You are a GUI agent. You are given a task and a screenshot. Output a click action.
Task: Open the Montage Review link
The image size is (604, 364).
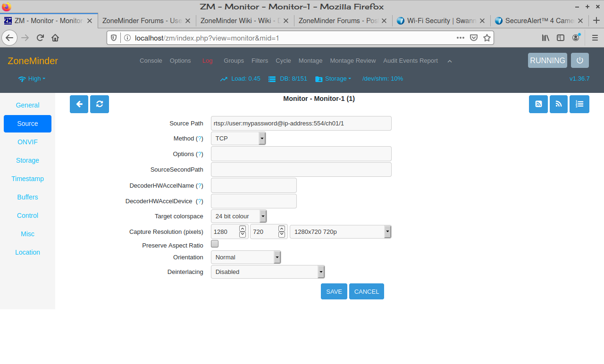[x=353, y=61]
